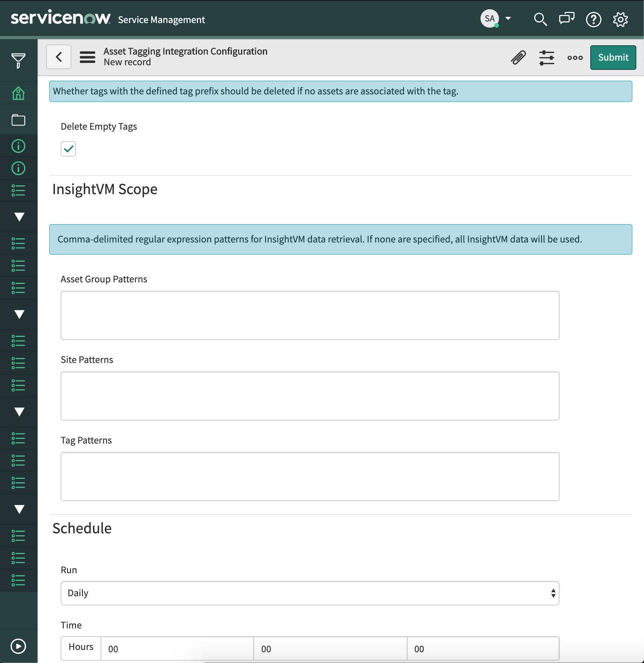Click the filter navigator funnel icon

pos(18,61)
